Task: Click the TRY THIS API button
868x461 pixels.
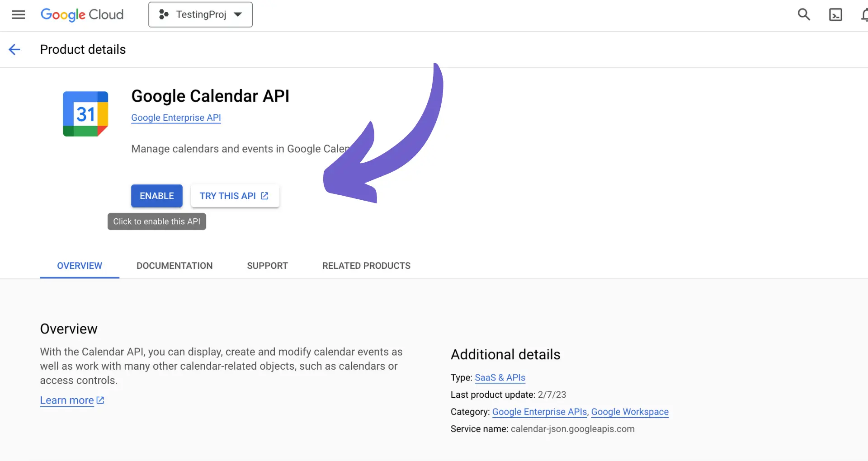Action: 235,196
